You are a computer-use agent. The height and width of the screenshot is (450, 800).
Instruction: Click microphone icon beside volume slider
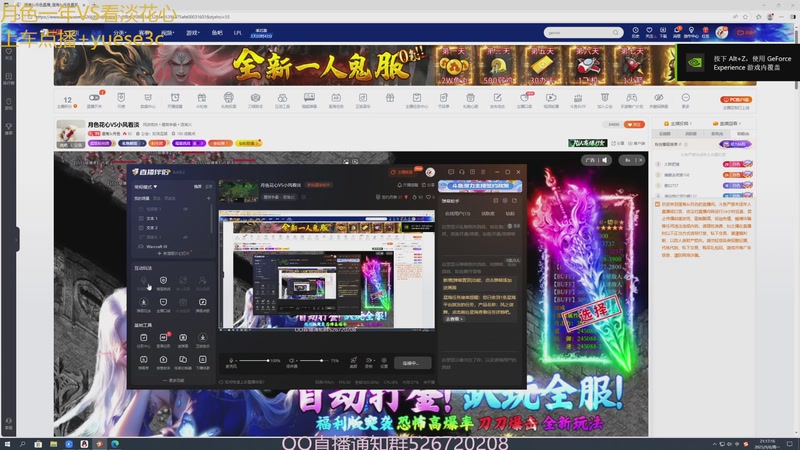231,360
